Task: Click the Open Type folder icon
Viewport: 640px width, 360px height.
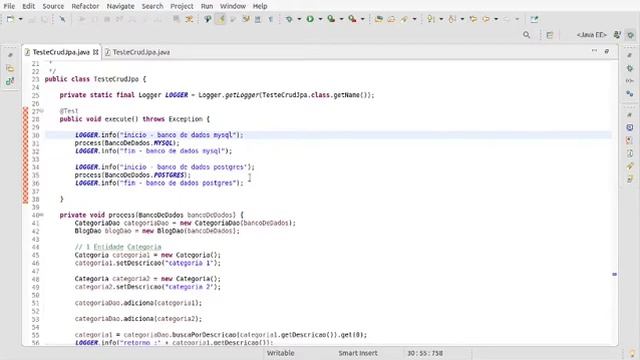Action: 379,19
